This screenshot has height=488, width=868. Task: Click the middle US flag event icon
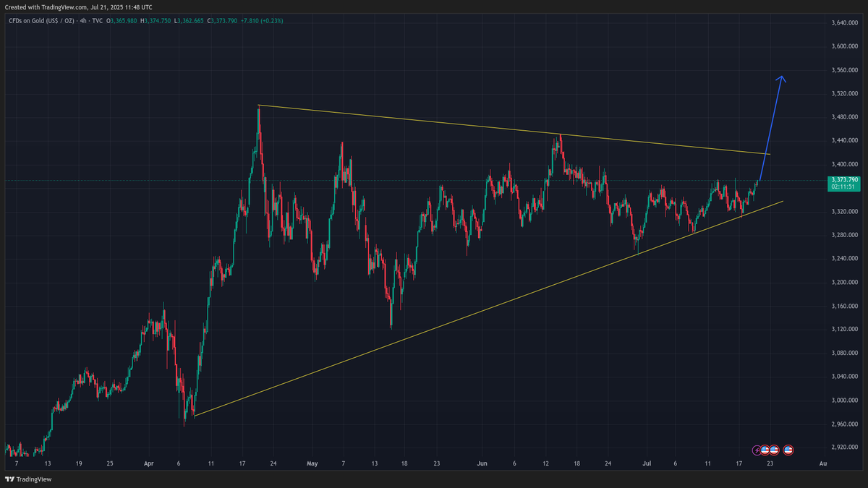[x=773, y=450]
